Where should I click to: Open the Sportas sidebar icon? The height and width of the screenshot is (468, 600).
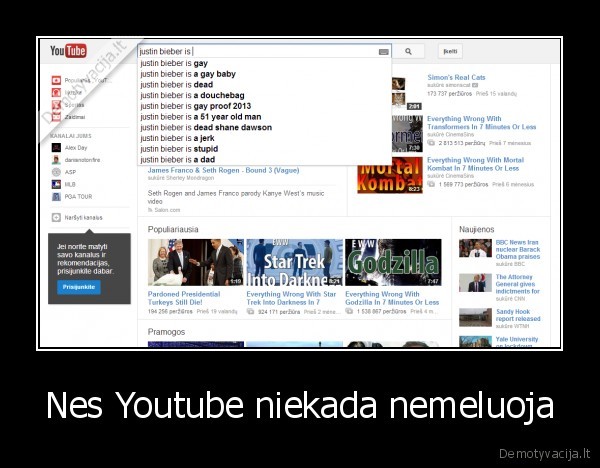point(56,105)
